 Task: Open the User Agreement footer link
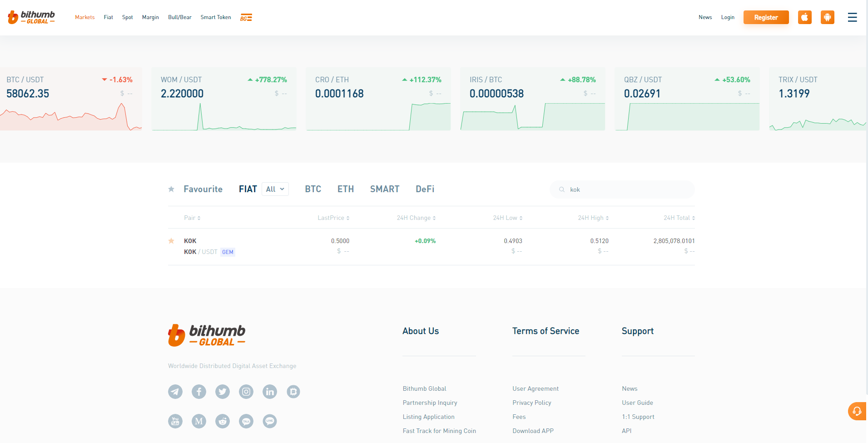[536, 388]
